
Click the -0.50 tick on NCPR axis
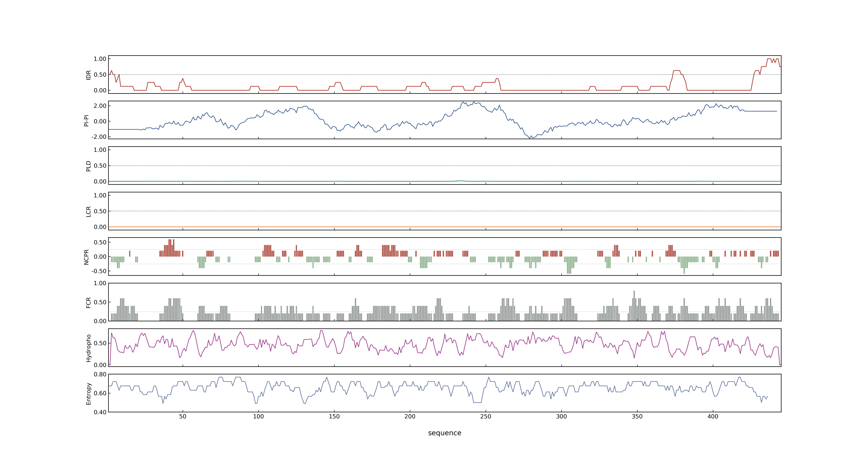click(99, 271)
